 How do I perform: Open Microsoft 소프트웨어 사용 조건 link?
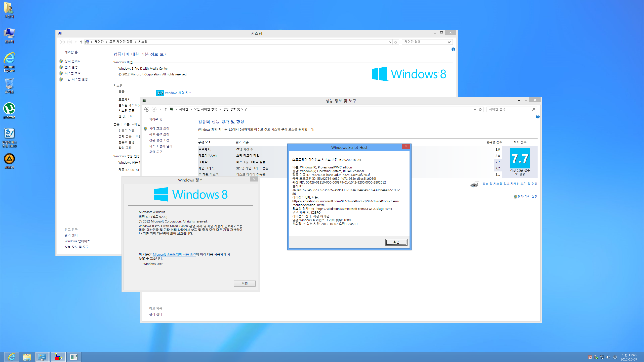pyautogui.click(x=174, y=255)
